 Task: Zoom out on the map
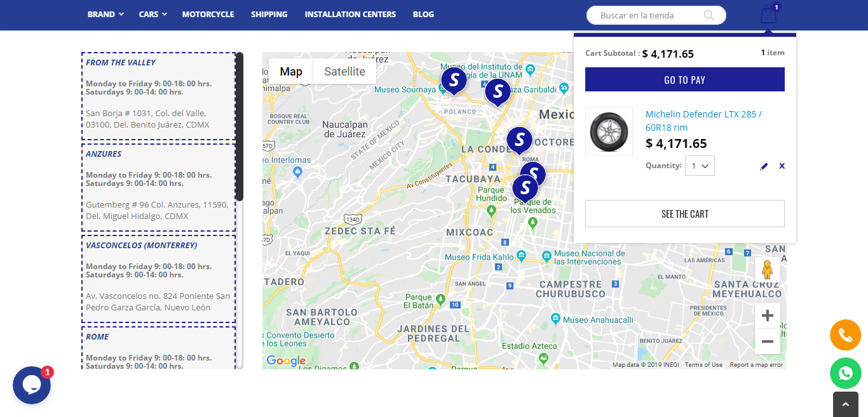767,341
